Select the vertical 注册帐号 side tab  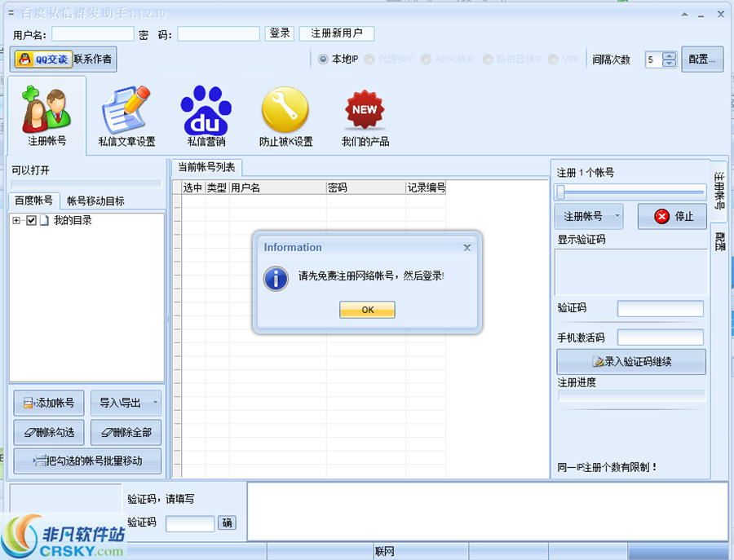pyautogui.click(x=719, y=191)
